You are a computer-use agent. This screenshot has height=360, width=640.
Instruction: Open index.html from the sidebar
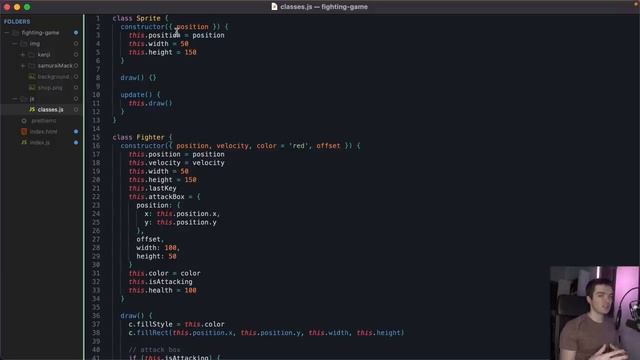pos(44,132)
